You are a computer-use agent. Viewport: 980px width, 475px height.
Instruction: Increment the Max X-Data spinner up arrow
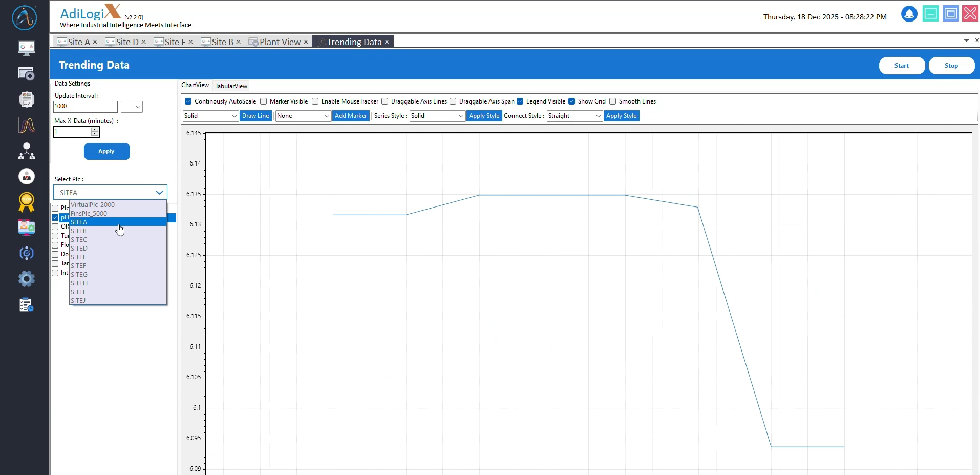(x=95, y=130)
